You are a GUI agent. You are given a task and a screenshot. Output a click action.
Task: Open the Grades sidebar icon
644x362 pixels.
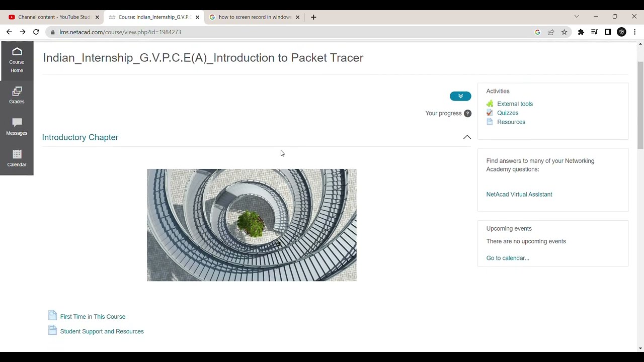pyautogui.click(x=17, y=96)
